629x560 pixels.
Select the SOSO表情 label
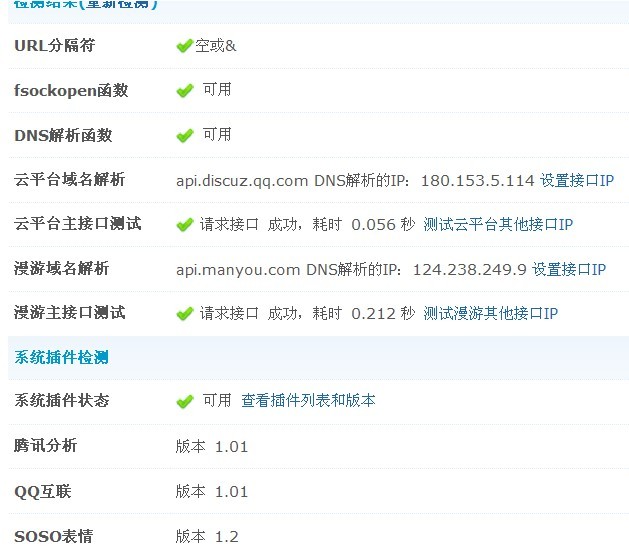[53, 537]
